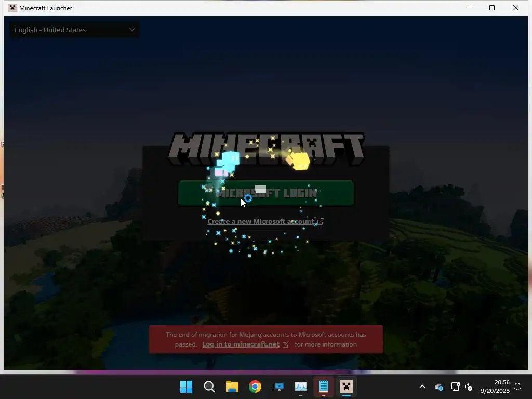
Task: Open the Create a new Microsoft account link
Action: point(261,221)
